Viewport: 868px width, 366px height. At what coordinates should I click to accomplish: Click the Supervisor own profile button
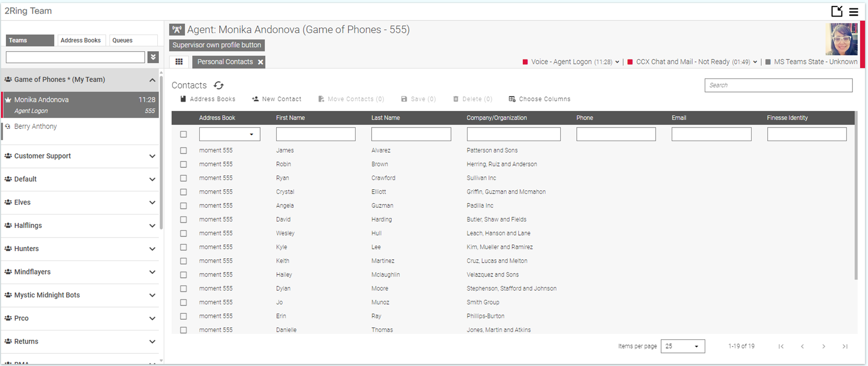coord(217,45)
